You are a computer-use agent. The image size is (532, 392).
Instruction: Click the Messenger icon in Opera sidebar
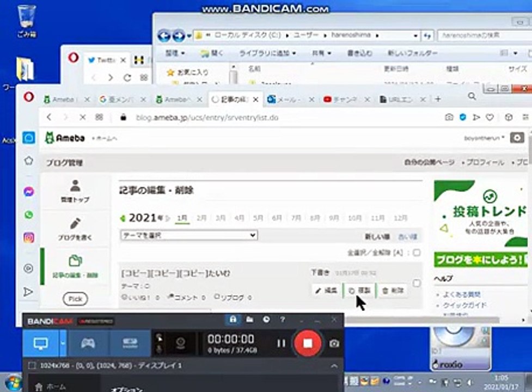pos(29,192)
